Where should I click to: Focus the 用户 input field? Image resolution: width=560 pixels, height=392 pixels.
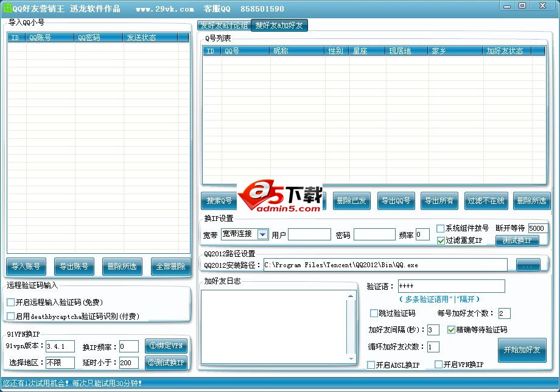click(309, 234)
